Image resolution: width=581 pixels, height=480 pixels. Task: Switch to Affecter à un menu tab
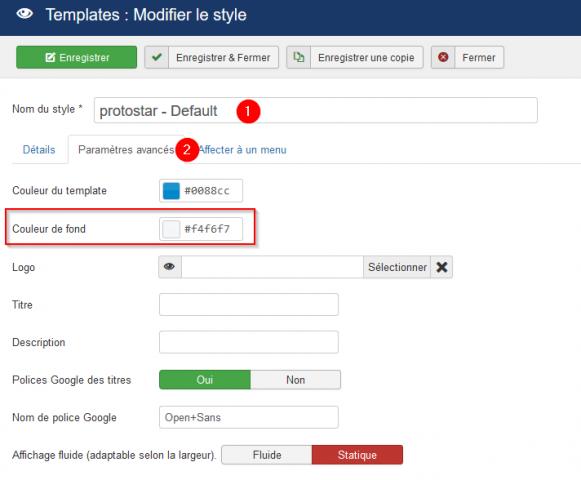coord(243,150)
